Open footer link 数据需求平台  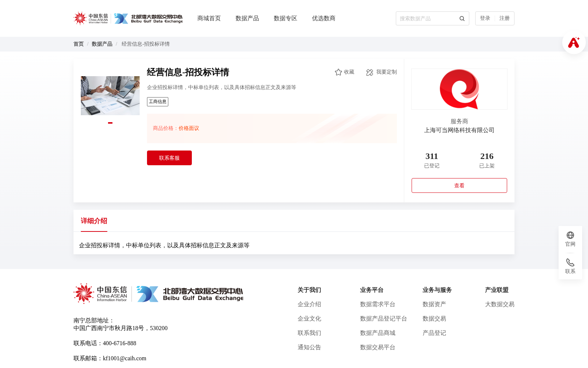[x=378, y=304]
